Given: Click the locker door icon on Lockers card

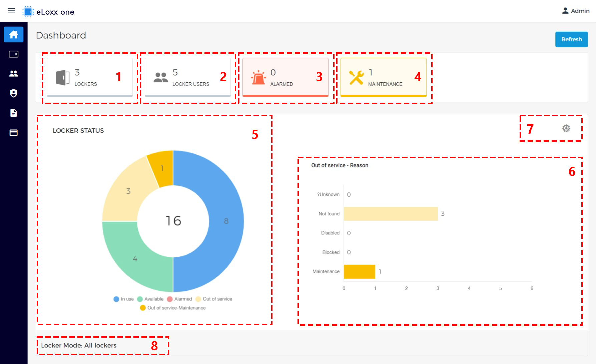Looking at the screenshot, I should click(62, 78).
